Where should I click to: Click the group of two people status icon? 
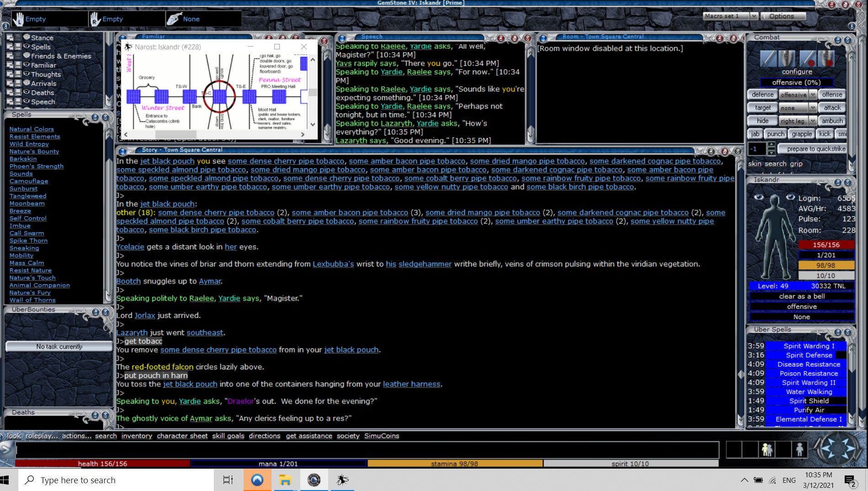pyautogui.click(x=767, y=450)
